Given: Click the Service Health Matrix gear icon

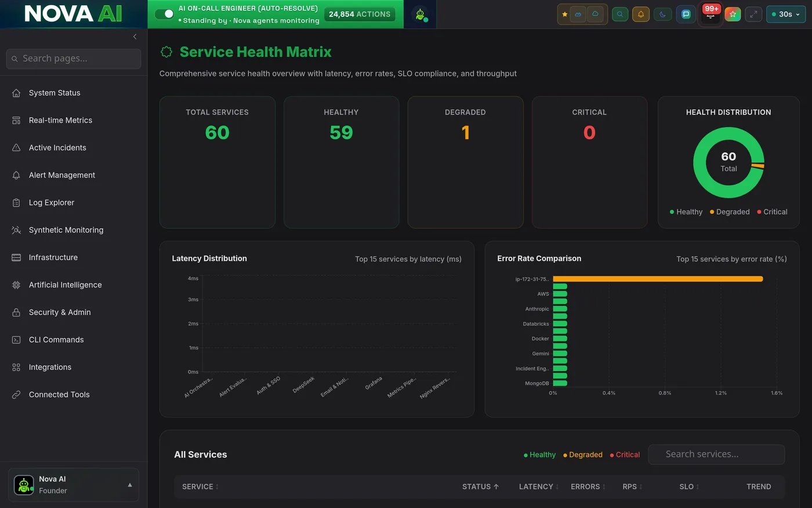Looking at the screenshot, I should coord(166,52).
